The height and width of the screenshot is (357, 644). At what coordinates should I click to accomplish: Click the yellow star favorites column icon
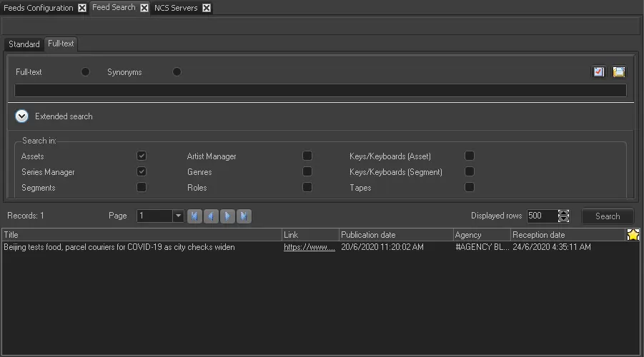(633, 235)
